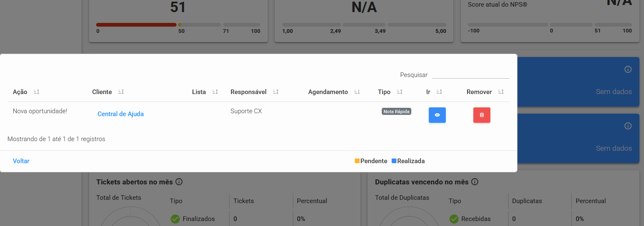Click the Recebidas row label
644x226 pixels.
click(476, 219)
